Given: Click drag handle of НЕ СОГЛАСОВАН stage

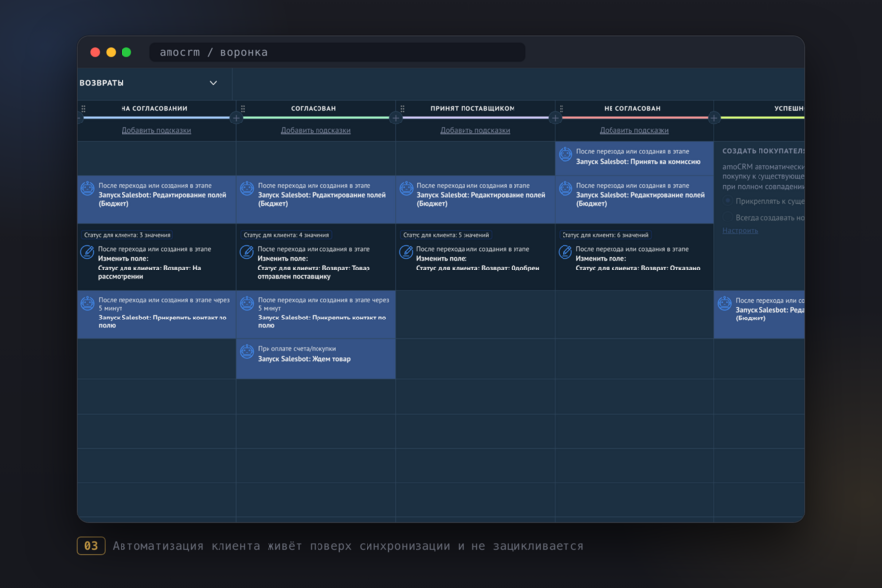Looking at the screenshot, I should coord(562,108).
